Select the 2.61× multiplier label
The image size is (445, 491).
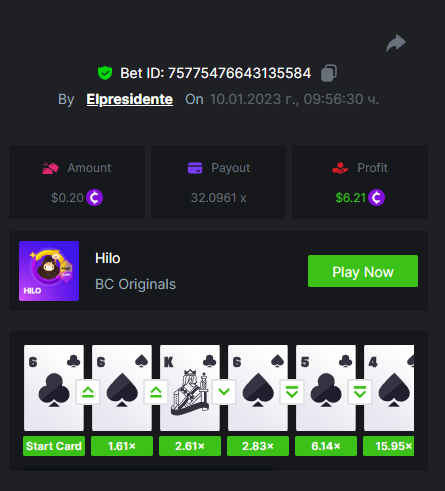click(190, 446)
